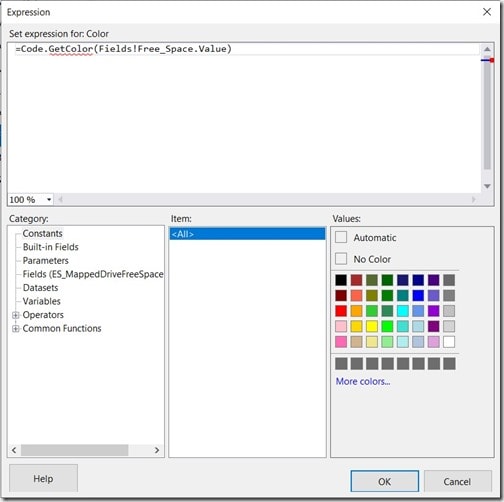This screenshot has width=504, height=502.
Task: Pick the maroon color swatch
Action: (341, 295)
